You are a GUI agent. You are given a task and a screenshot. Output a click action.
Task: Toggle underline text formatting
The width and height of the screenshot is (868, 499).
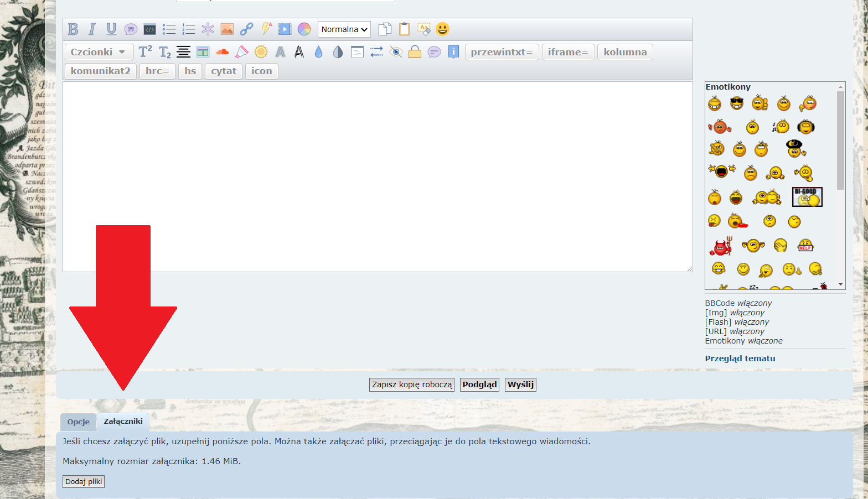(111, 29)
